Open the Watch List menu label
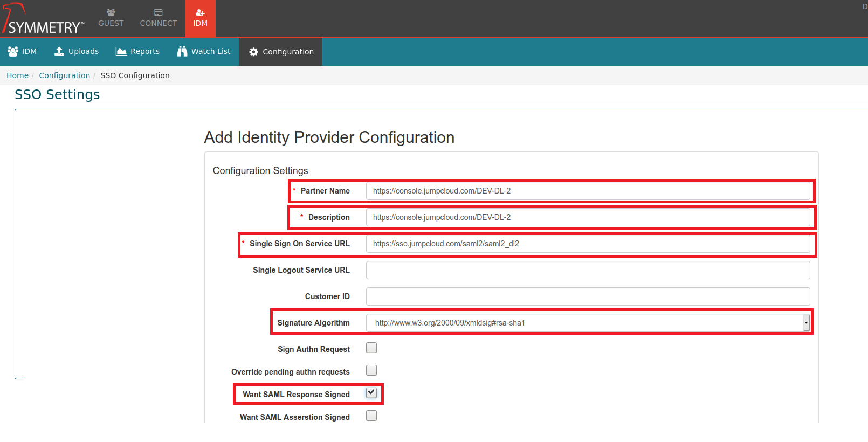Viewport: 868px width, 442px height. pos(211,51)
